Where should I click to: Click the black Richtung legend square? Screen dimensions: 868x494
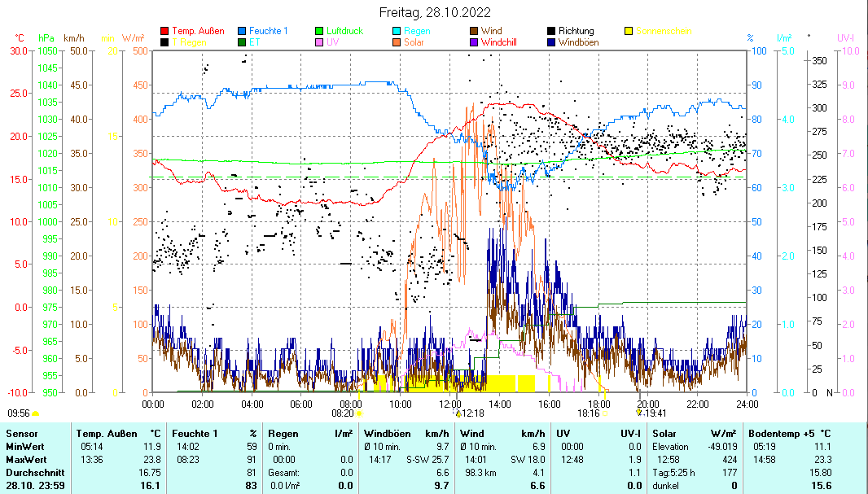tap(552, 31)
